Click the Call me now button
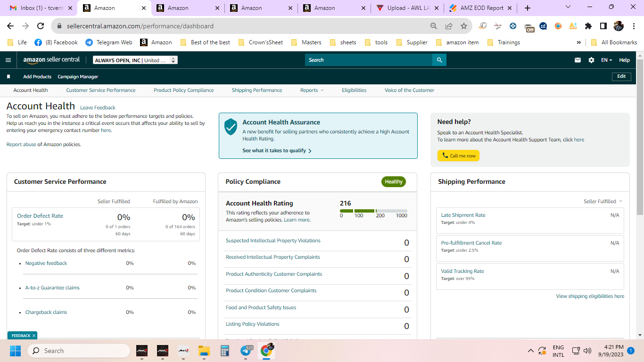This screenshot has height=362, width=644. tap(458, 156)
